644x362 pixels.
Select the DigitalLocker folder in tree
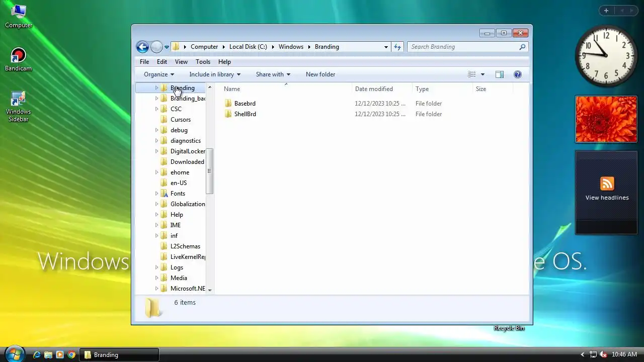click(x=188, y=151)
